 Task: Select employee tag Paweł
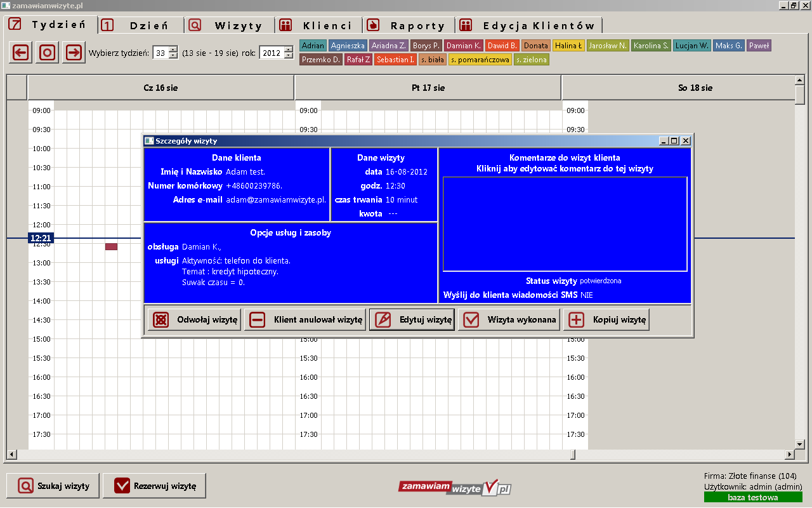coord(759,46)
